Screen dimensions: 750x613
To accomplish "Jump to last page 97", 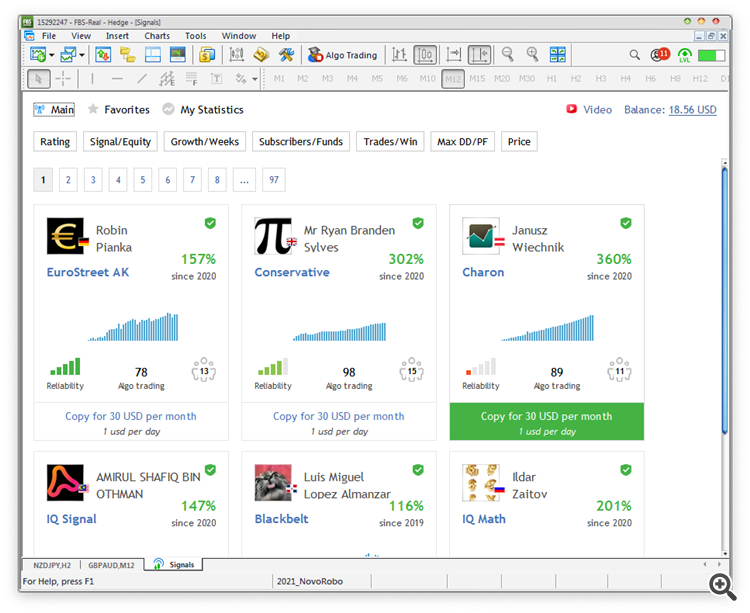I will pos(274,180).
